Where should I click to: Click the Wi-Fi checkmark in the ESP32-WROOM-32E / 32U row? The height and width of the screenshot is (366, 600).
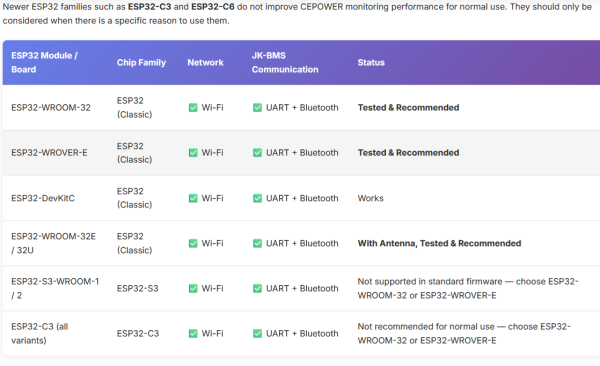193,243
